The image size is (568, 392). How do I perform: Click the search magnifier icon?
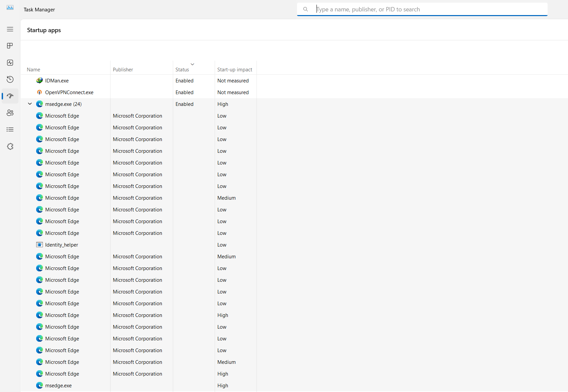click(305, 9)
